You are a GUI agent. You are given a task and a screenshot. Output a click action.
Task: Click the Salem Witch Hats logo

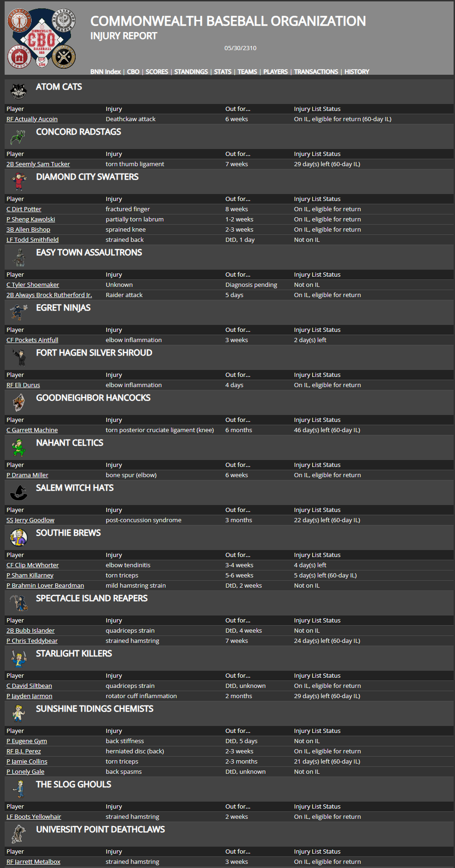19,492
